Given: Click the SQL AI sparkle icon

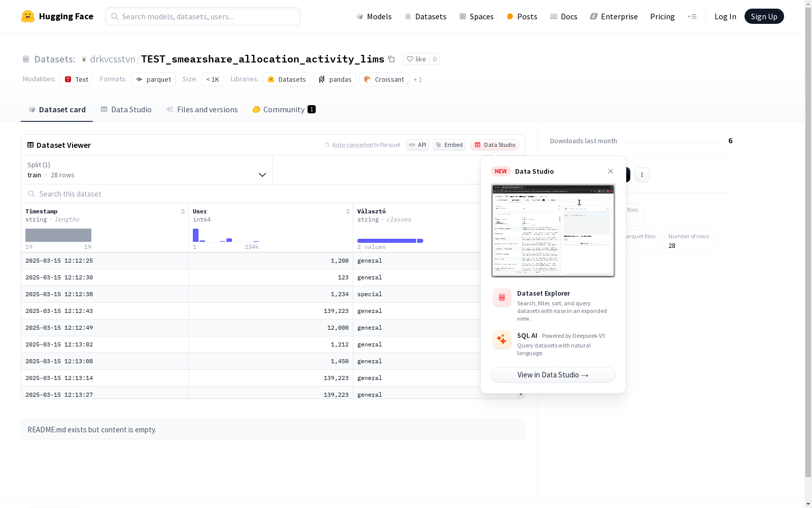Looking at the screenshot, I should point(502,339).
